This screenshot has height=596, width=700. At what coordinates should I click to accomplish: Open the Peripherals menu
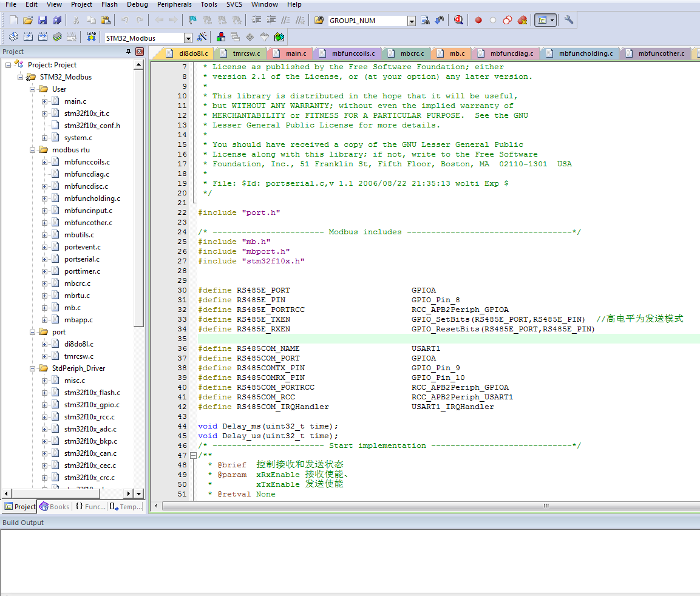coord(174,5)
